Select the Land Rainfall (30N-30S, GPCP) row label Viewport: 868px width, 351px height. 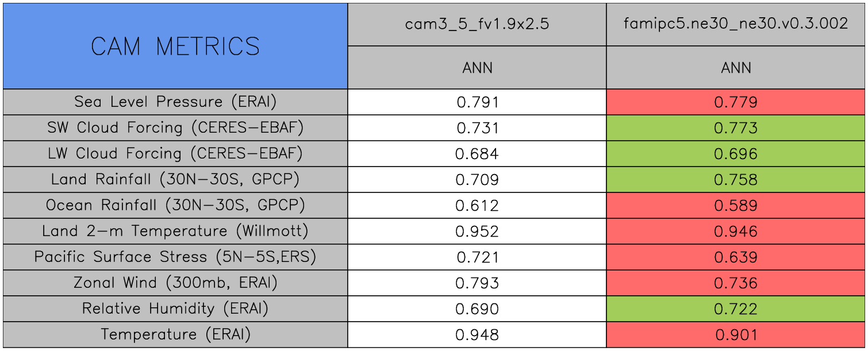(175, 180)
